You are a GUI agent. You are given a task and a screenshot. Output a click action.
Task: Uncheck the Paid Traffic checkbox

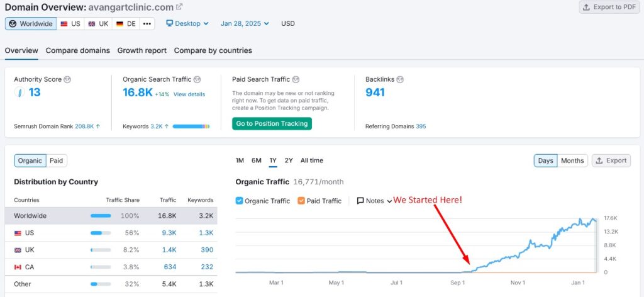[x=301, y=201]
